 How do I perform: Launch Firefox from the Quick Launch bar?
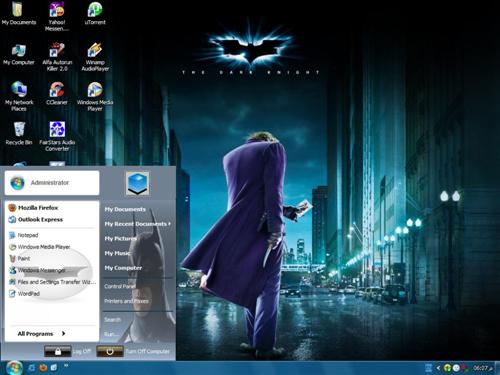(43, 368)
